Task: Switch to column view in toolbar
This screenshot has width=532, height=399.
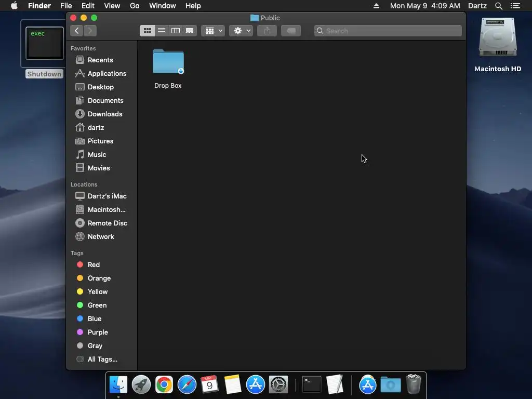Action: pos(176,31)
